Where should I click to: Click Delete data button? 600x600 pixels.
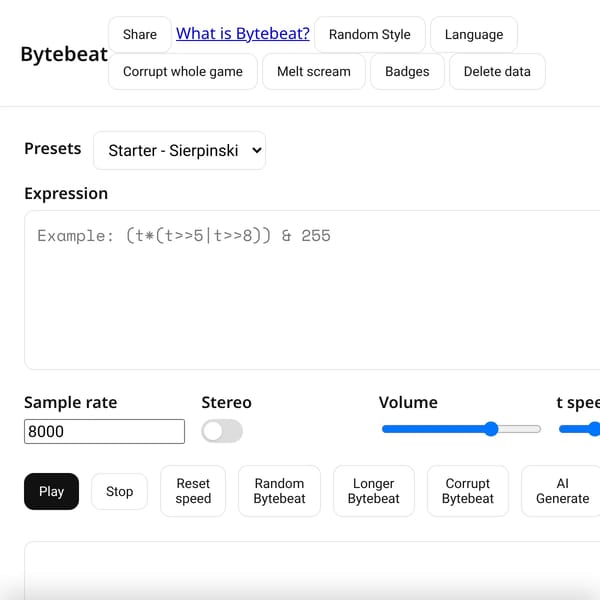pos(497,72)
